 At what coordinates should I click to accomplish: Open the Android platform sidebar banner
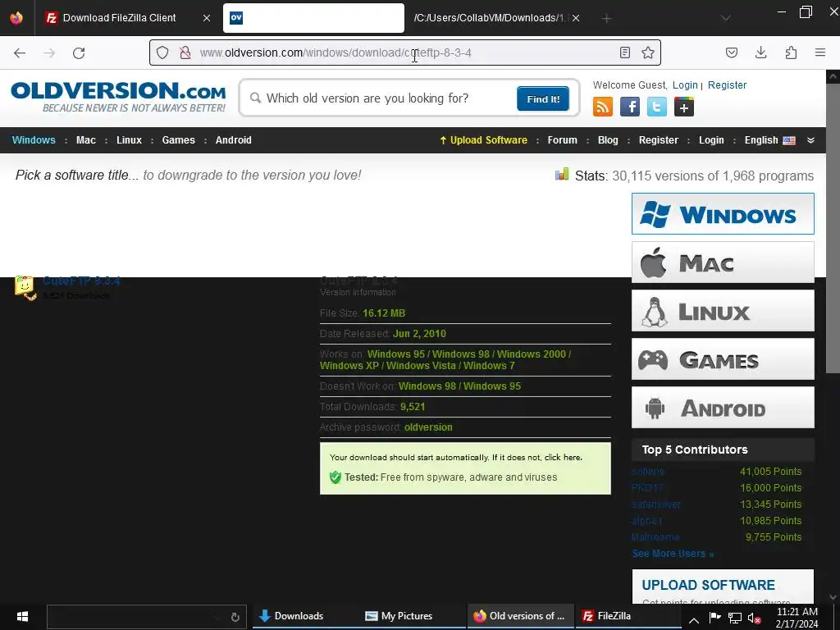coord(723,408)
